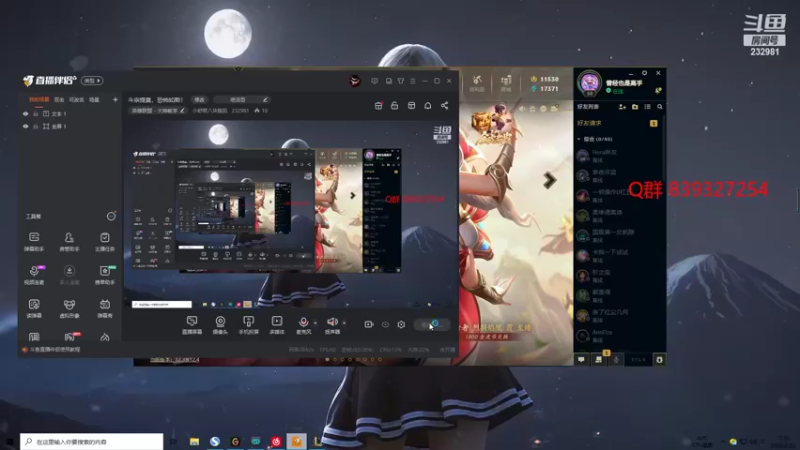Open NetEase Music from taskbar
Viewport: 800px width, 450px height.
276,441
